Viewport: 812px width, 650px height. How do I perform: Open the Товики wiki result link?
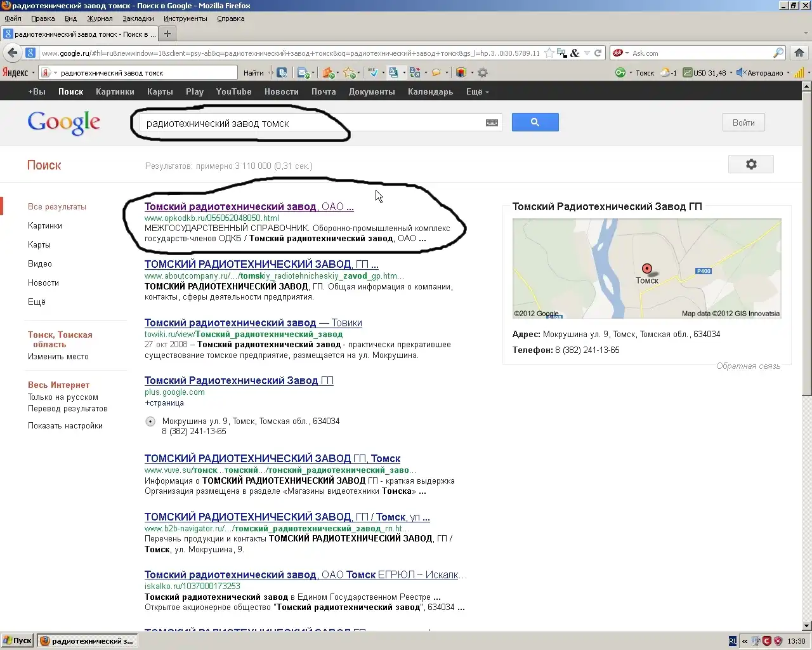[x=253, y=323]
